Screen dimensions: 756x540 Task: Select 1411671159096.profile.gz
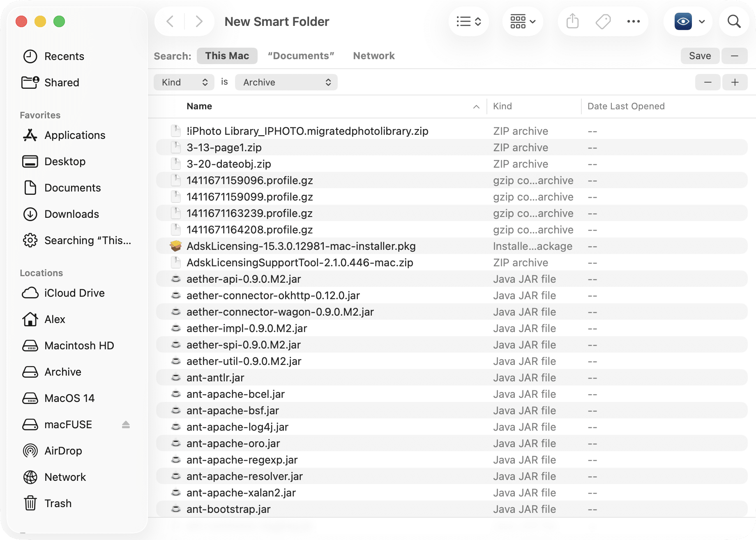pyautogui.click(x=452, y=180)
